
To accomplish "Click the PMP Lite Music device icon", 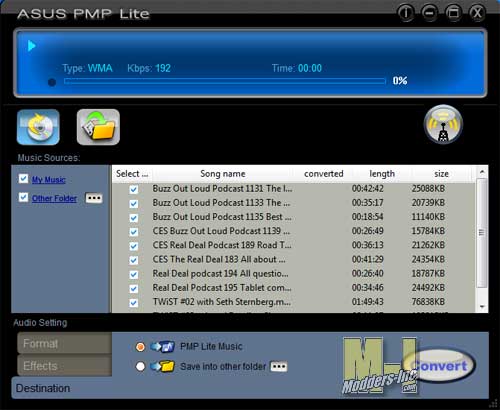I will 163,347.
